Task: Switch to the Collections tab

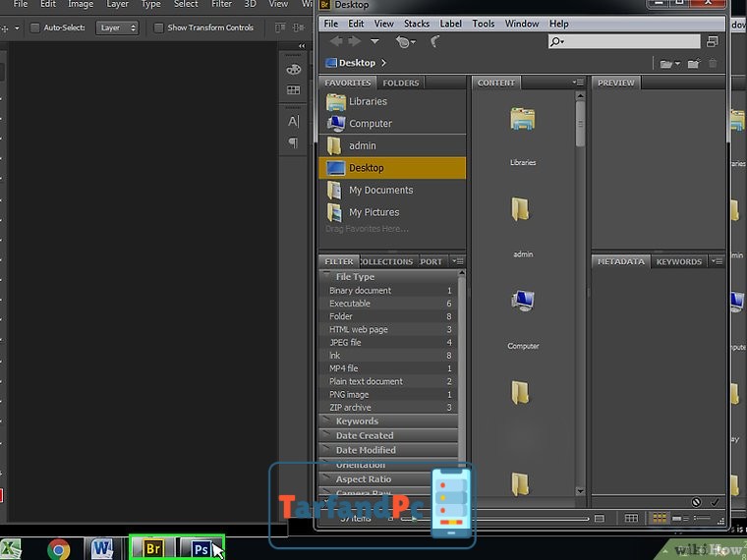Action: [x=387, y=262]
